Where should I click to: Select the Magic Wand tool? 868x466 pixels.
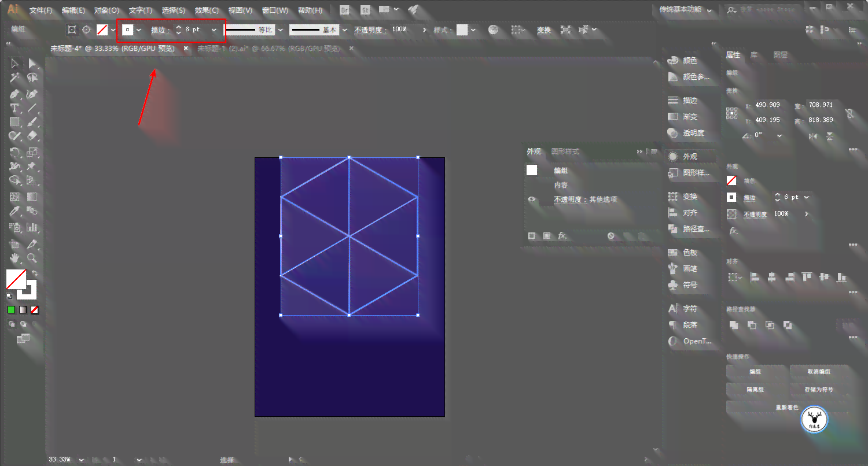(x=15, y=78)
